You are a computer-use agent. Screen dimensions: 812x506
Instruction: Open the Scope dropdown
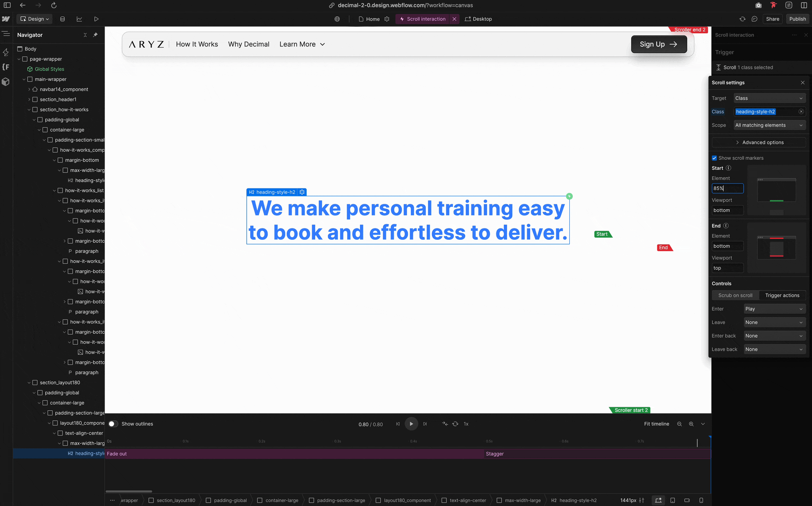(769, 125)
